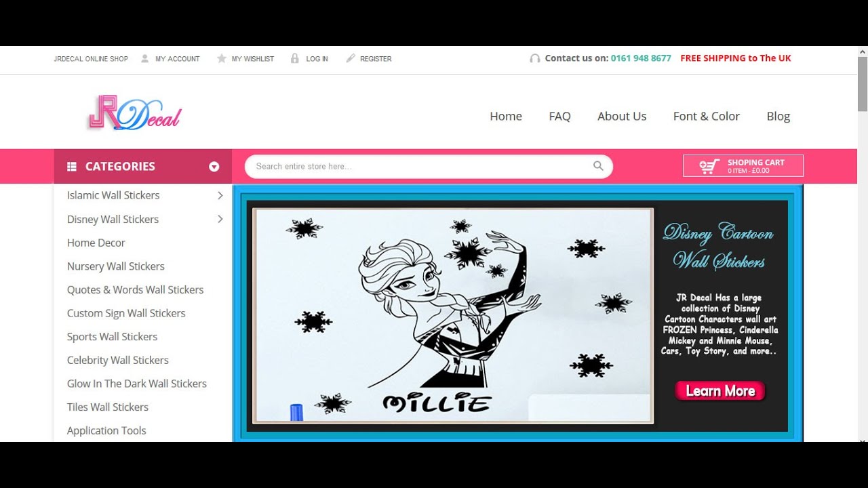Select Application Tools category
Viewport: 868px width, 488px height.
[106, 430]
